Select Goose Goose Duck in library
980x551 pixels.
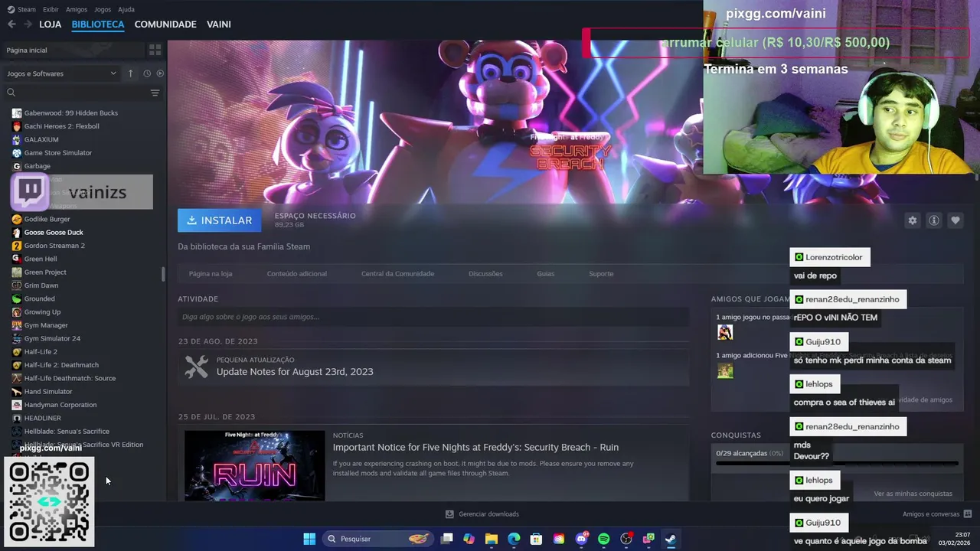54,233
